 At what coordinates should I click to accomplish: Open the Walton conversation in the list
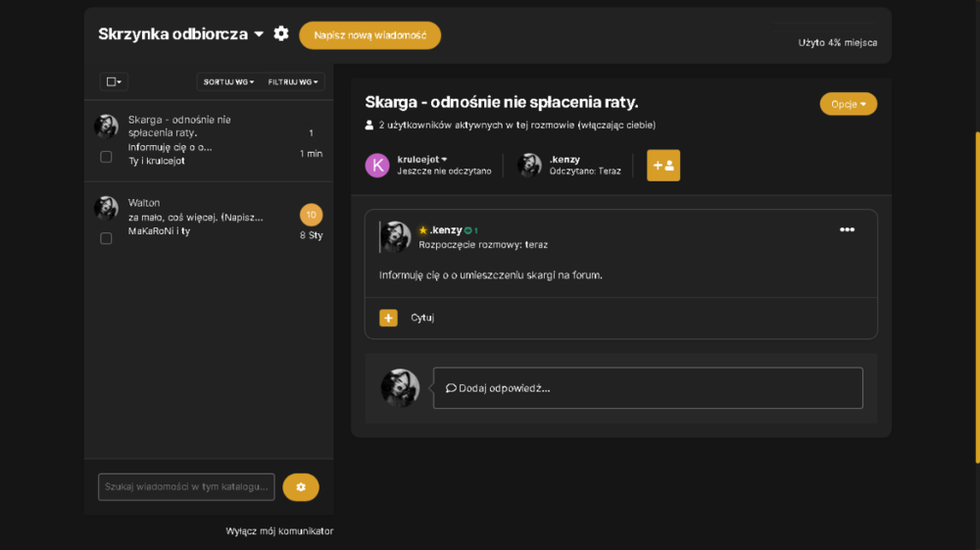209,218
